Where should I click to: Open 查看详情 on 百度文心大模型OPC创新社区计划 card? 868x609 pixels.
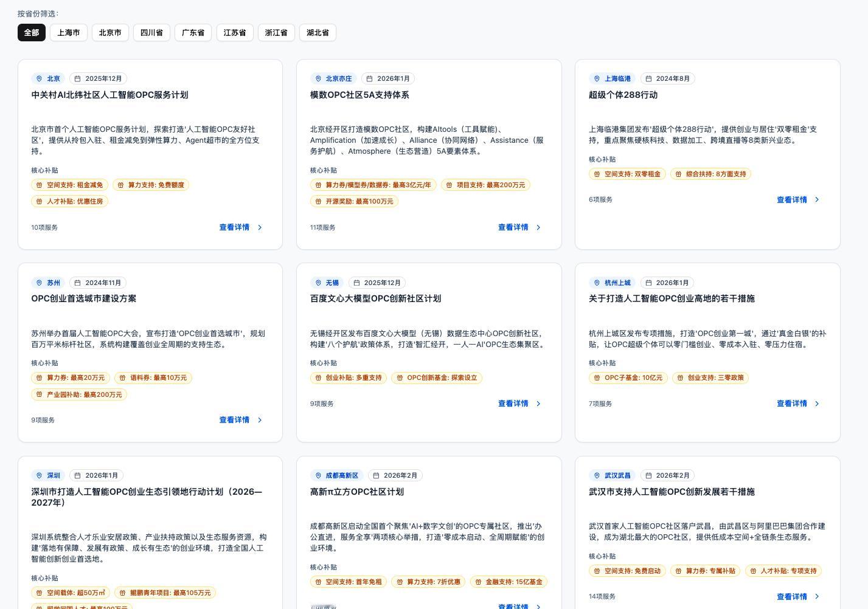[x=513, y=403]
